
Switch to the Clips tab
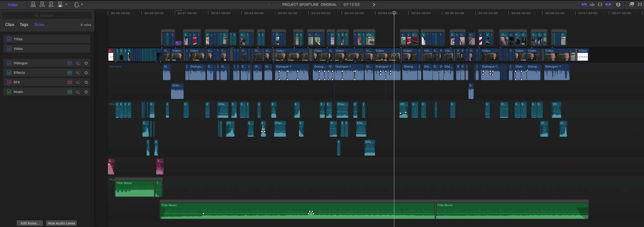10,25
